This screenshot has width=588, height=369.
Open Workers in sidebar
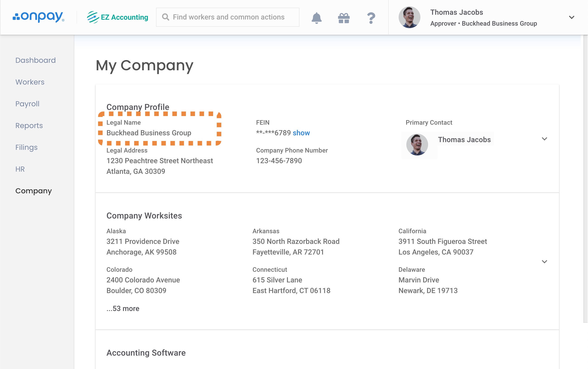click(30, 82)
